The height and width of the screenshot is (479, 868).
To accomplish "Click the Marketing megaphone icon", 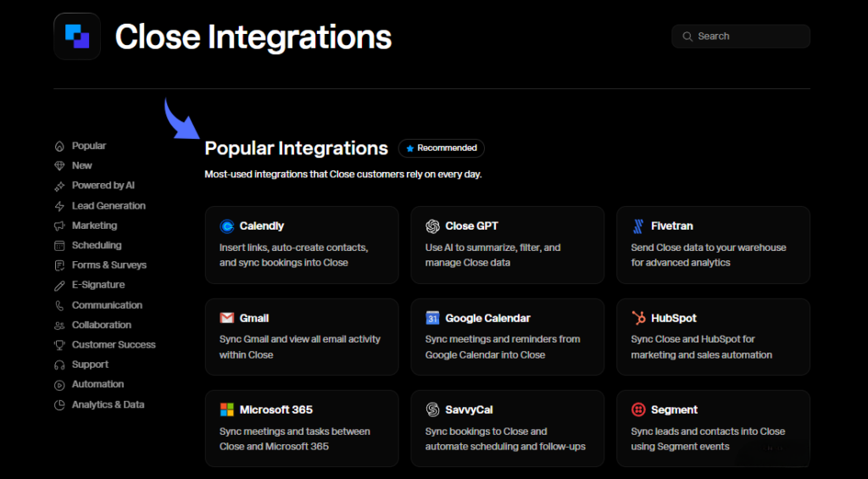I will [x=59, y=226].
